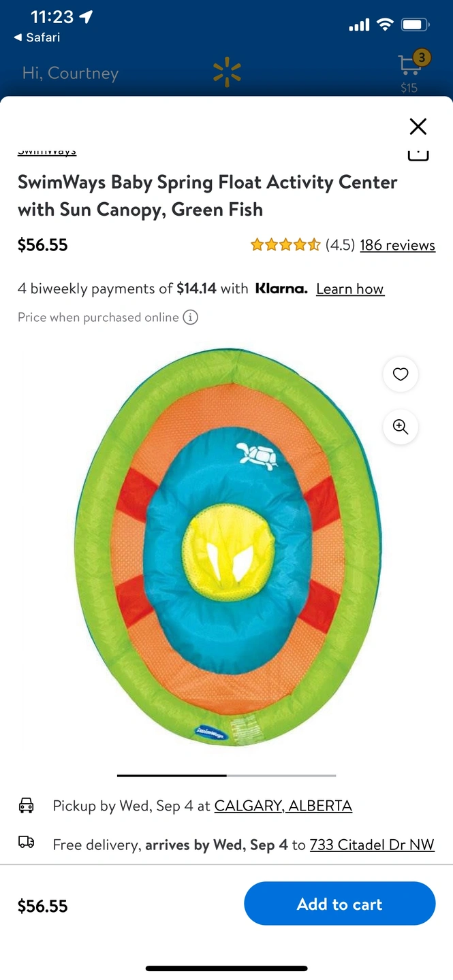Open the 186 reviews link
This screenshot has height=980, width=453.
coord(397,245)
